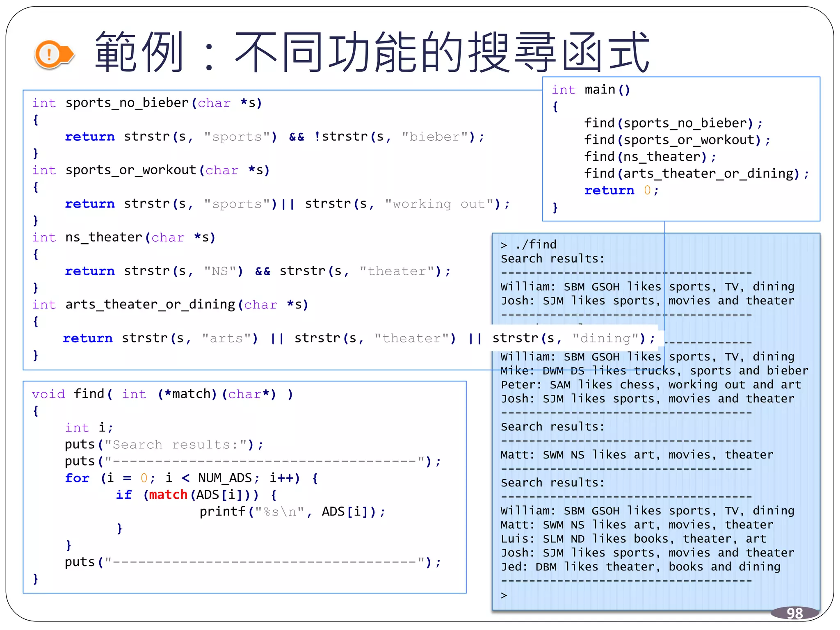Click the slide number 98 badge
The image size is (840, 630).
tap(794, 613)
